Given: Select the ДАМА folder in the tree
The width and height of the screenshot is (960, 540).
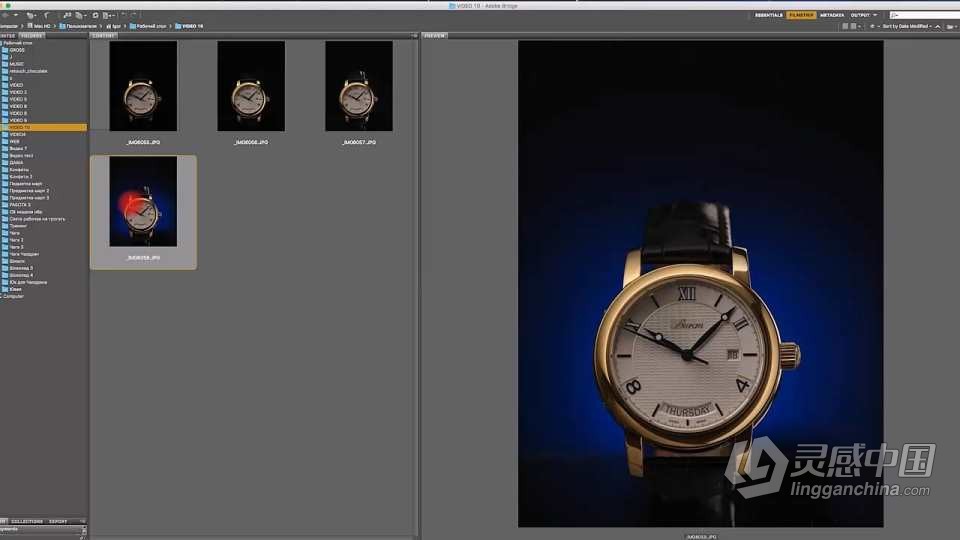Looking at the screenshot, I should point(16,162).
